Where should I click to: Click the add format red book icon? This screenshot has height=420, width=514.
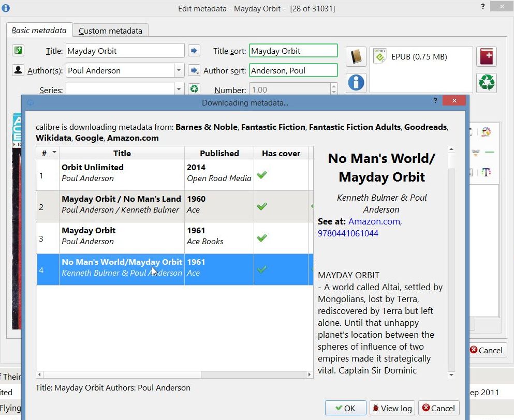487,57
